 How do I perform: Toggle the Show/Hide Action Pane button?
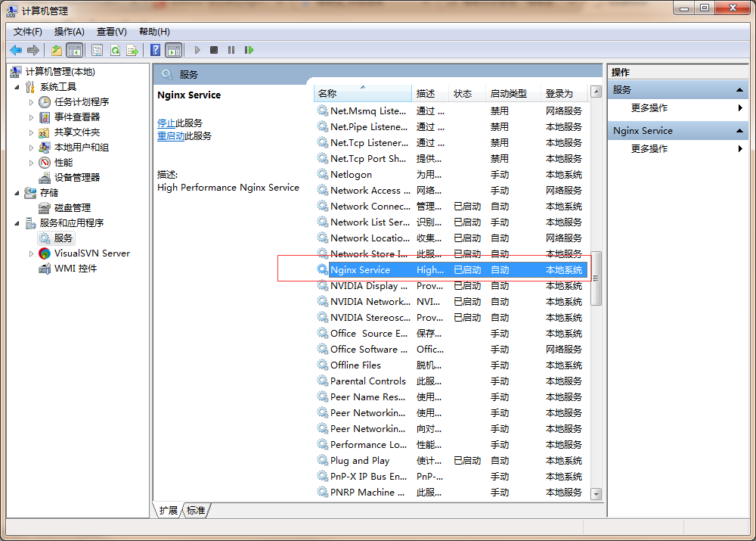[174, 50]
